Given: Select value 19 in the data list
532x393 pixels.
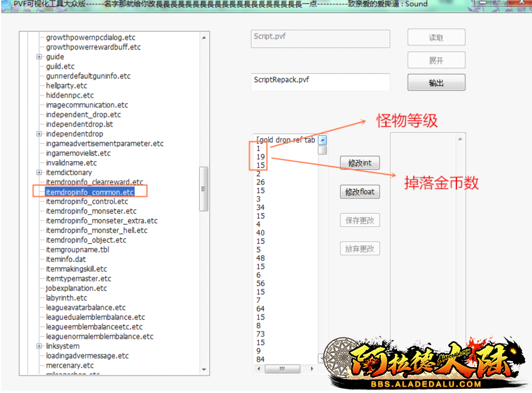Looking at the screenshot, I should tap(261, 157).
